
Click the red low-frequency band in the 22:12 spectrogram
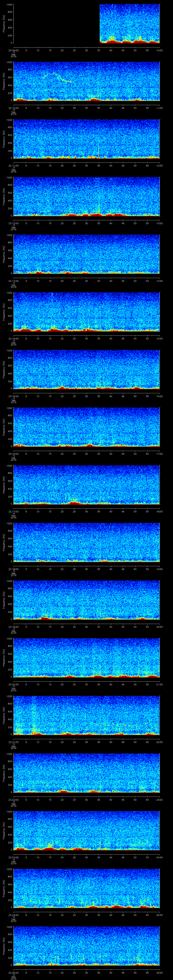pos(95,215)
